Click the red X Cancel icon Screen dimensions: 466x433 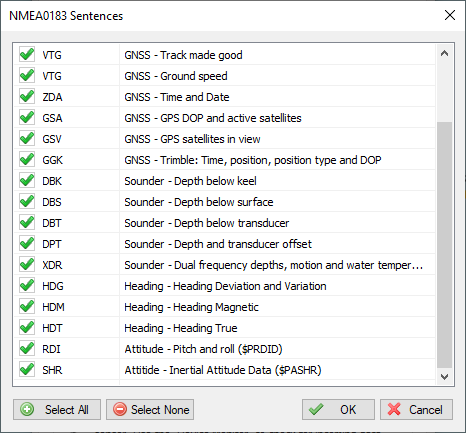coord(394,409)
